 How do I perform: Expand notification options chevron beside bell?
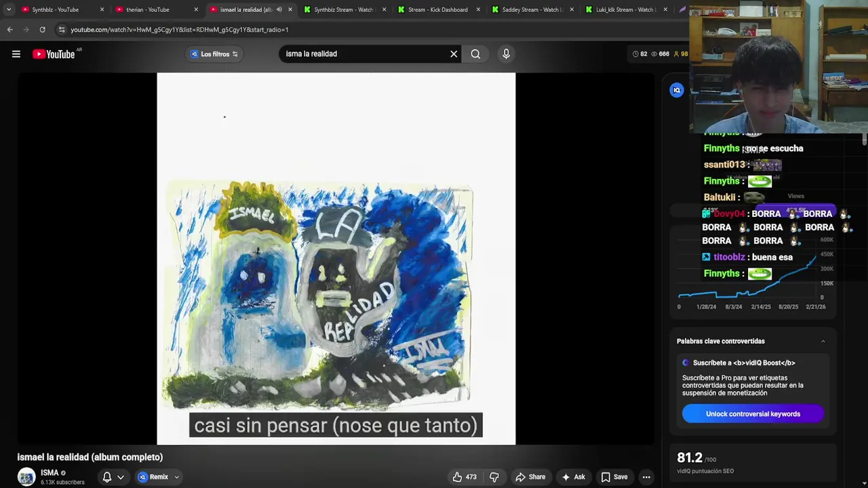(x=121, y=477)
